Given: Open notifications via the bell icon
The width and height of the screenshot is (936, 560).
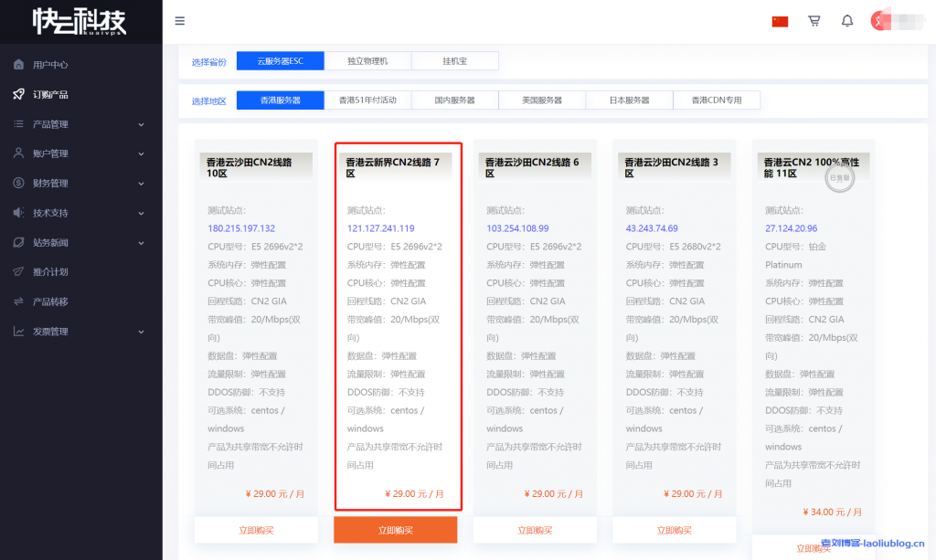Looking at the screenshot, I should tap(846, 20).
